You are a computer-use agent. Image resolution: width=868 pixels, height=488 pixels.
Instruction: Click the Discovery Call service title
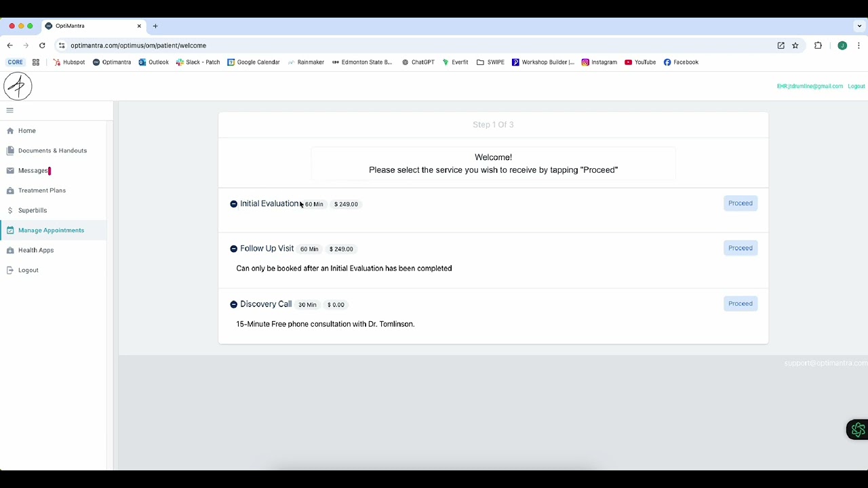266,304
